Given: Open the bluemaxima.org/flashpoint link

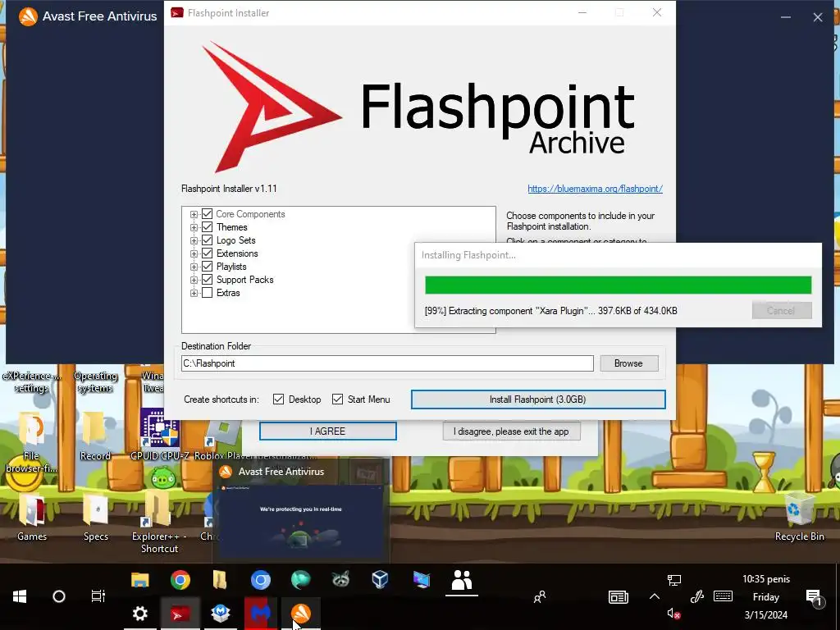Looking at the screenshot, I should (596, 189).
